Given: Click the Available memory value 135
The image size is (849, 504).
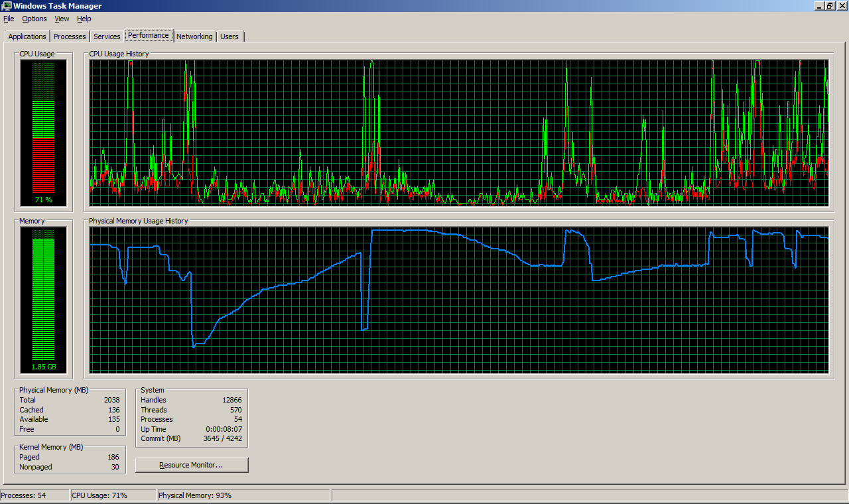Looking at the screenshot, I should (x=114, y=419).
